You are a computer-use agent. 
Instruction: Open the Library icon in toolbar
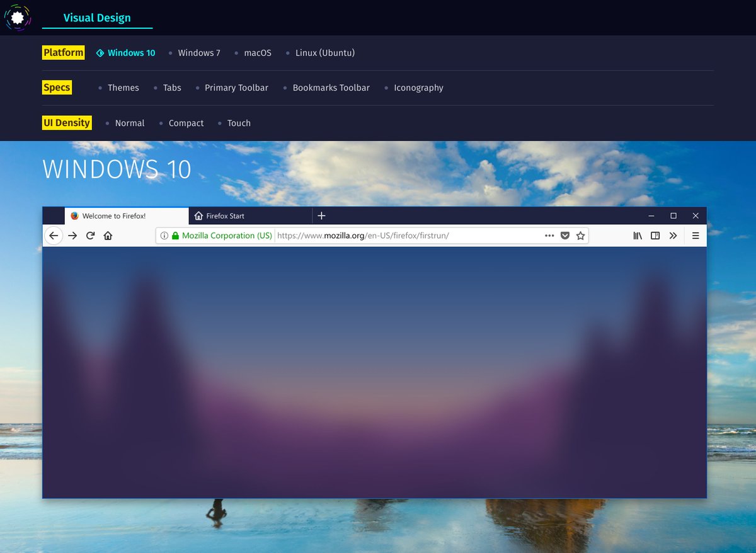coord(638,236)
